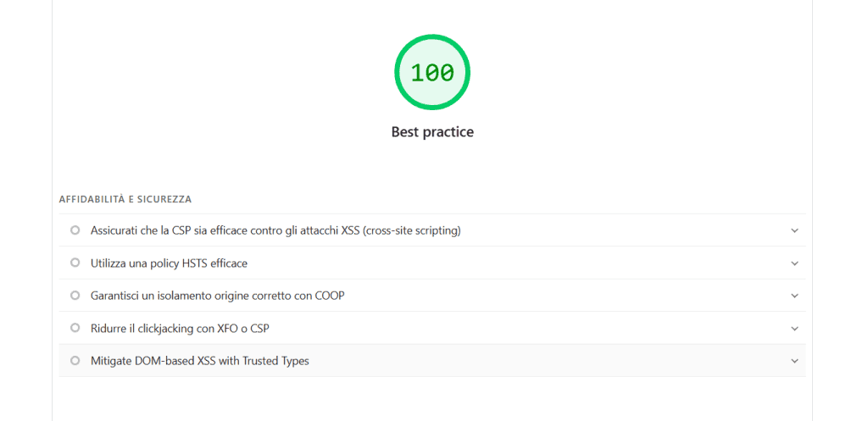
Task: Click the circle marker for Trusted Types audit
Action: 75,361
